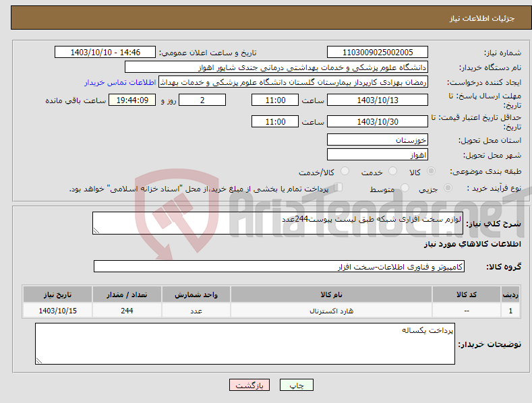Image resolution: width=532 pixels, height=403 pixels.
Task: Click the announcement date field 1403/10/10 - 14:46
Action: coord(105,53)
